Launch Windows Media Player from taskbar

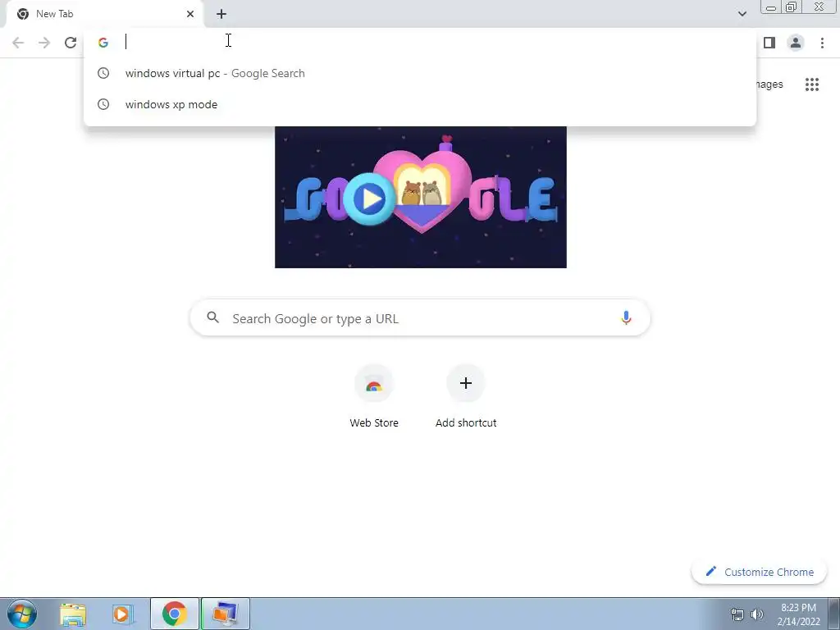pos(123,614)
